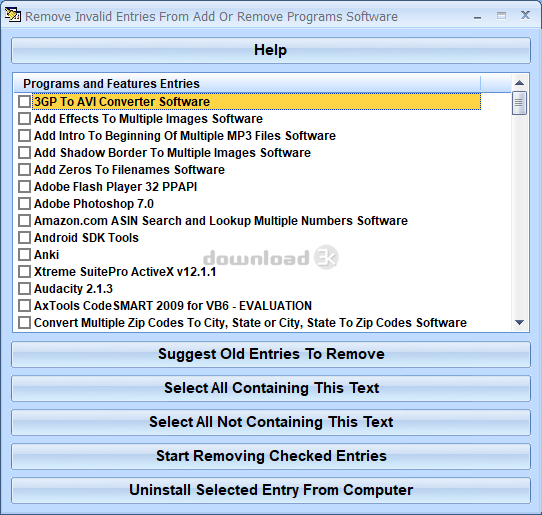Image resolution: width=542 pixels, height=515 pixels.
Task: Start Removing Checked Entries
Action: [x=271, y=456]
